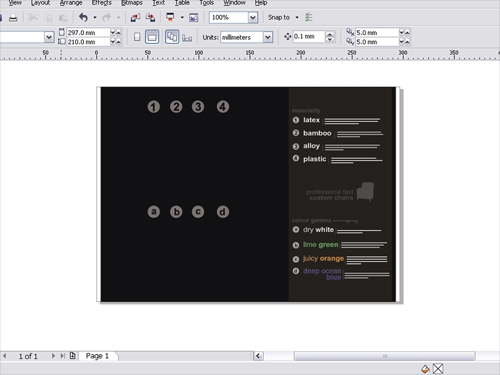Select the circled number 4 on canvas
Image resolution: width=500 pixels, height=375 pixels.
click(223, 107)
